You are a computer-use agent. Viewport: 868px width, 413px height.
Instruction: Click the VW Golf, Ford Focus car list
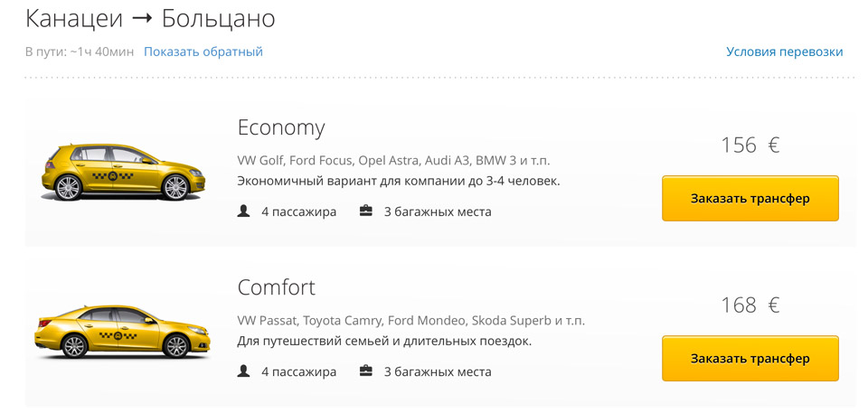coord(393,161)
